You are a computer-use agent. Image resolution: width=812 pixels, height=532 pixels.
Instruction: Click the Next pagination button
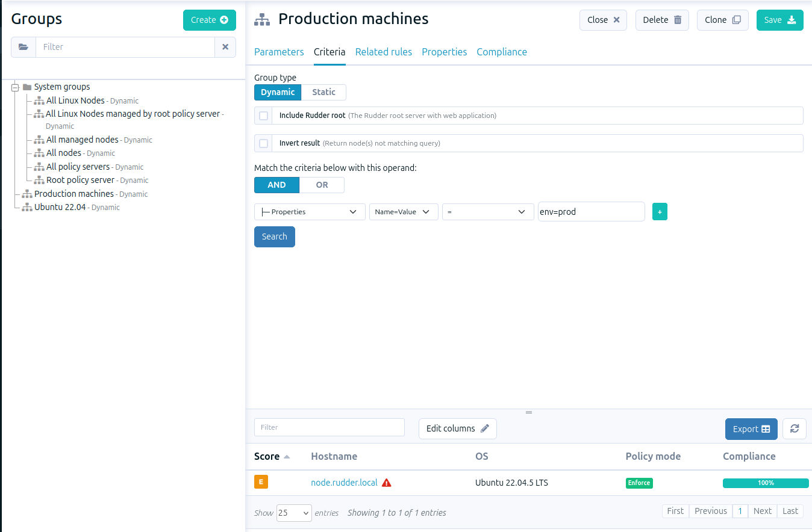coord(763,511)
